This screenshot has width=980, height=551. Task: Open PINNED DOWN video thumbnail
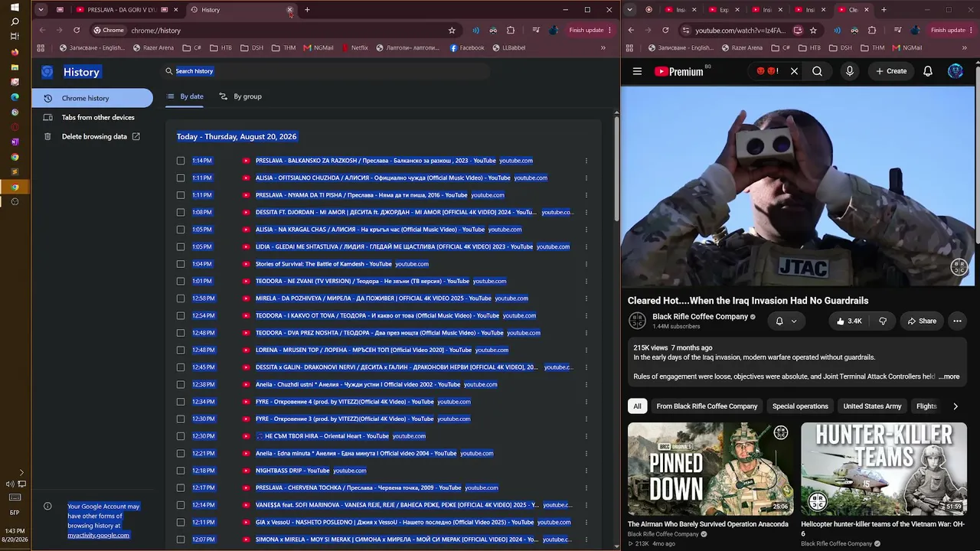click(710, 468)
